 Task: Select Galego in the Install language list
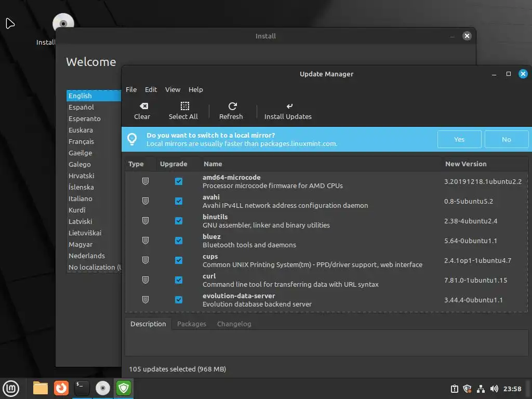click(x=94, y=164)
